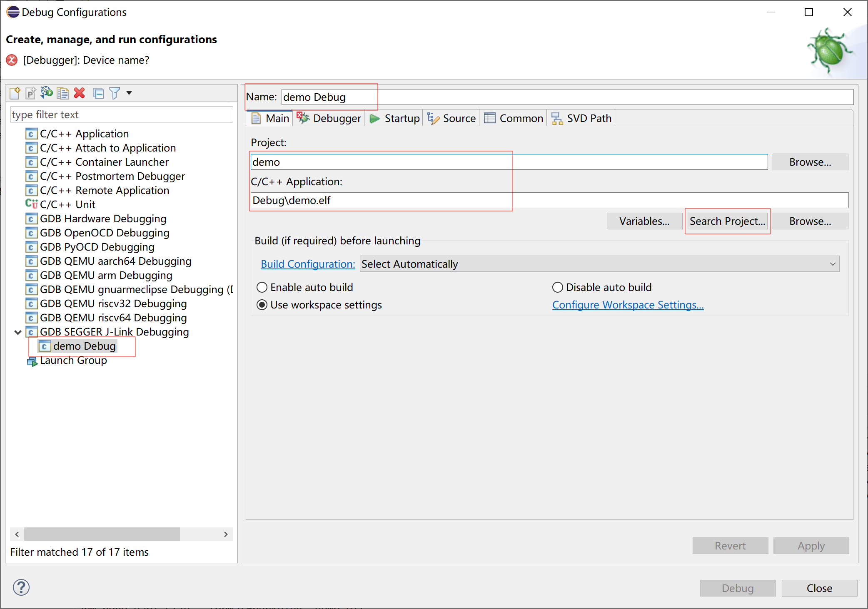Image resolution: width=868 pixels, height=609 pixels.
Task: Select the Enable auto build radio button
Action: 262,287
